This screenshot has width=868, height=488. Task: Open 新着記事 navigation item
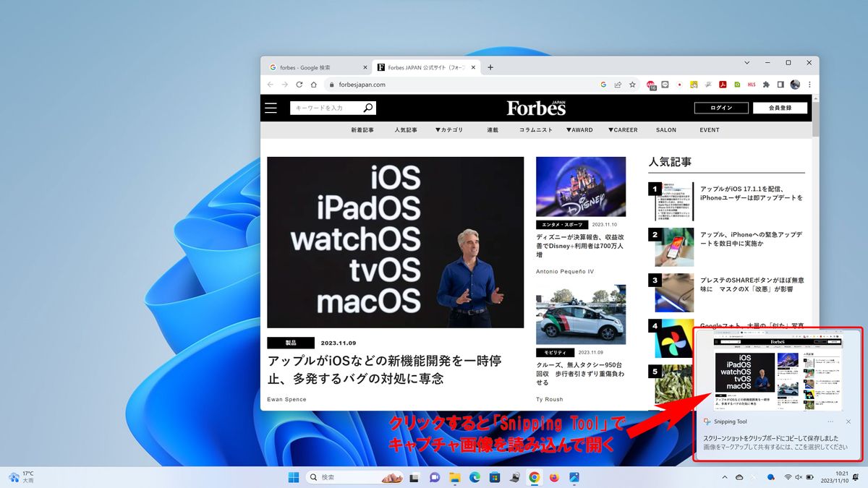(362, 130)
